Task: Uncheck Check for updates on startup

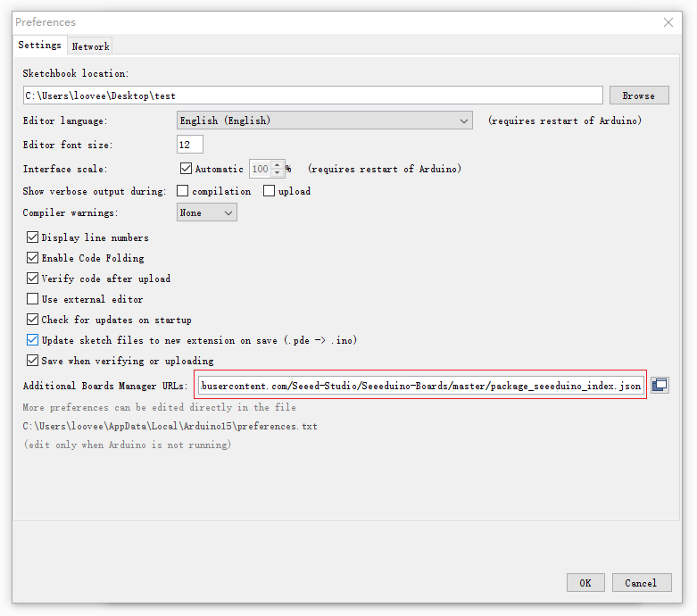Action: (33, 320)
